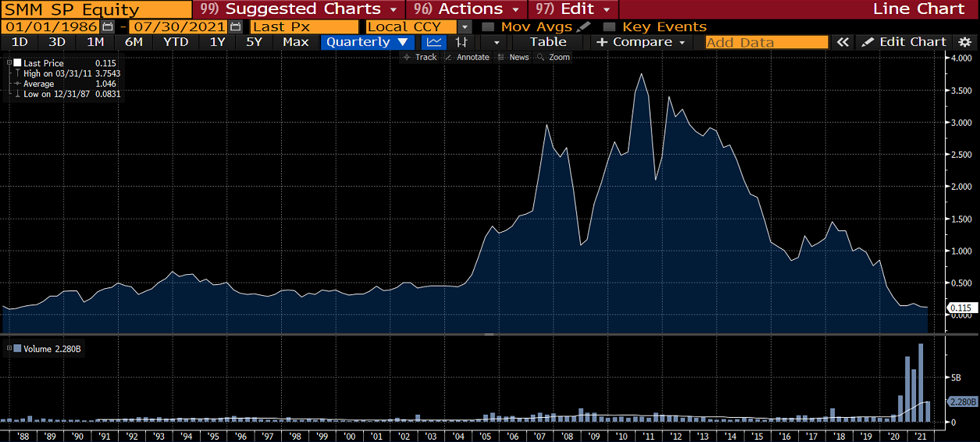Image resolution: width=980 pixels, height=442 pixels.
Task: Click the double-chevron collapse icon
Action: 842,42
